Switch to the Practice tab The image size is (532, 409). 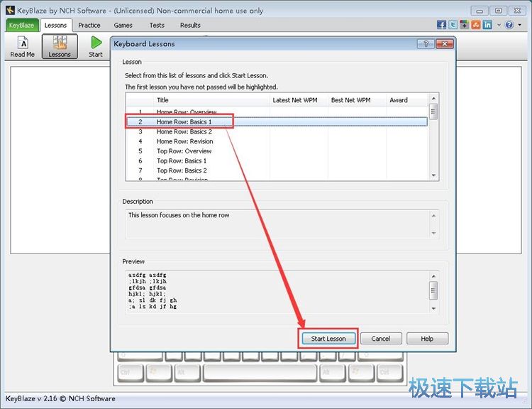(89, 26)
